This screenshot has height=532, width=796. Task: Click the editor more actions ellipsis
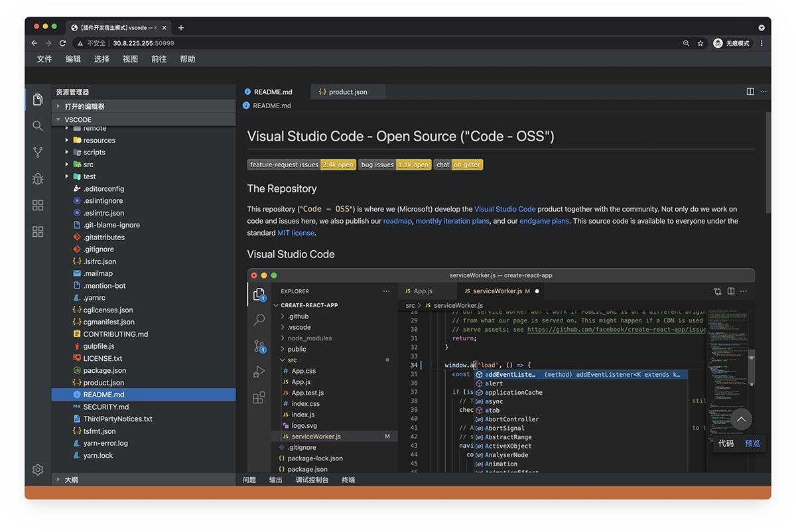pos(763,92)
